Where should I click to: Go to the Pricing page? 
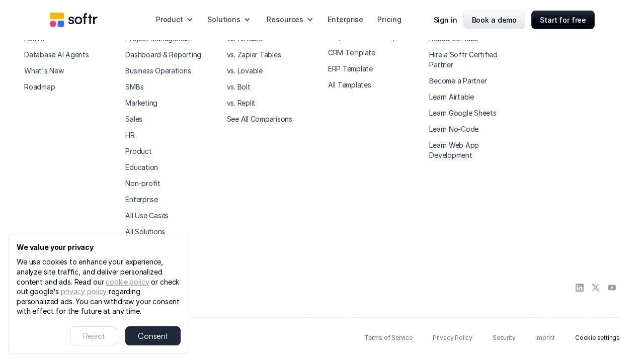pos(389,20)
